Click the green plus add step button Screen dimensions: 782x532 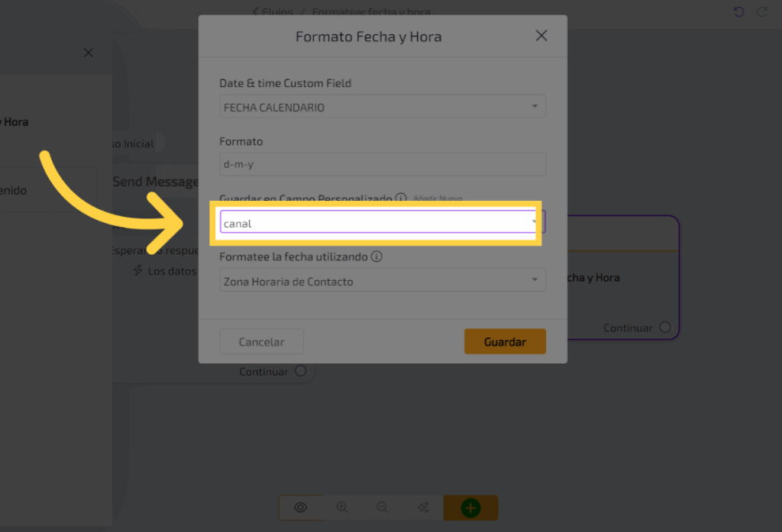pyautogui.click(x=470, y=508)
